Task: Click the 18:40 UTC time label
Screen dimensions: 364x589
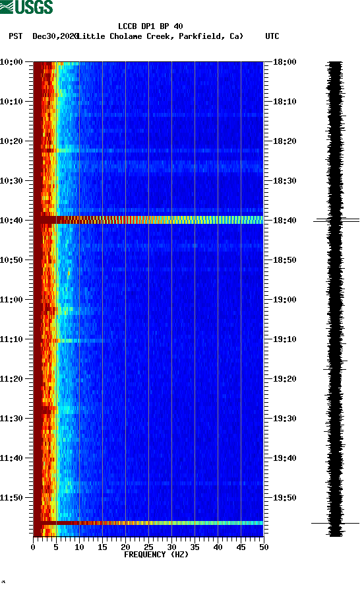Action: point(285,221)
